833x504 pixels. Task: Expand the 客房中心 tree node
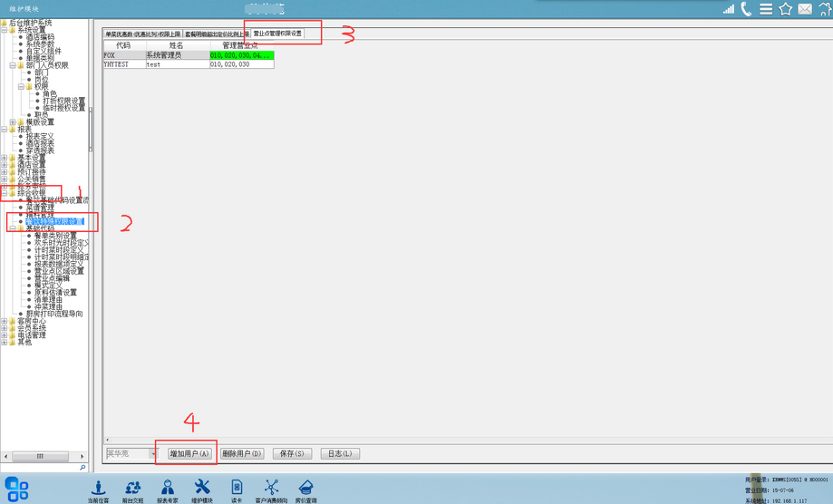click(x=5, y=321)
